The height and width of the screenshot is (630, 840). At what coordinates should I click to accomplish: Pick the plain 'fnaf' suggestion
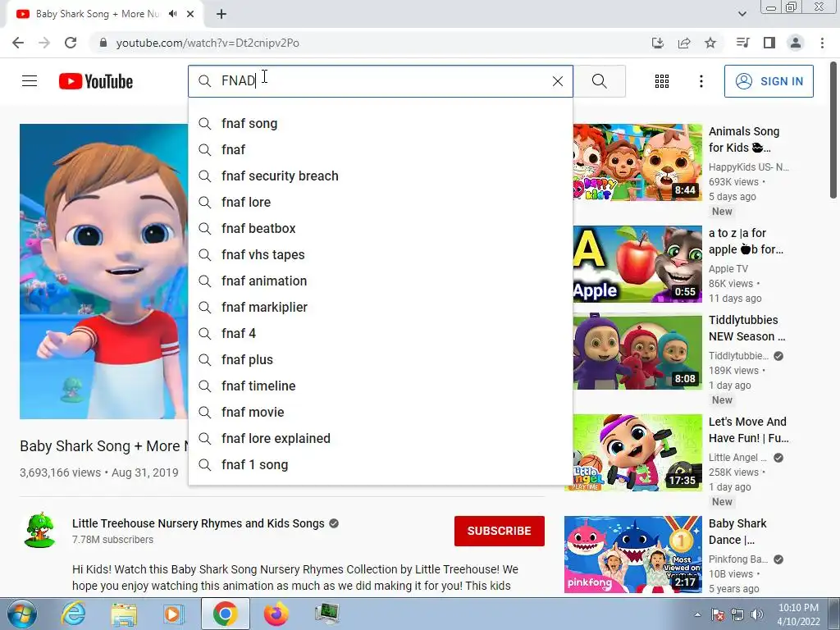pos(381,149)
